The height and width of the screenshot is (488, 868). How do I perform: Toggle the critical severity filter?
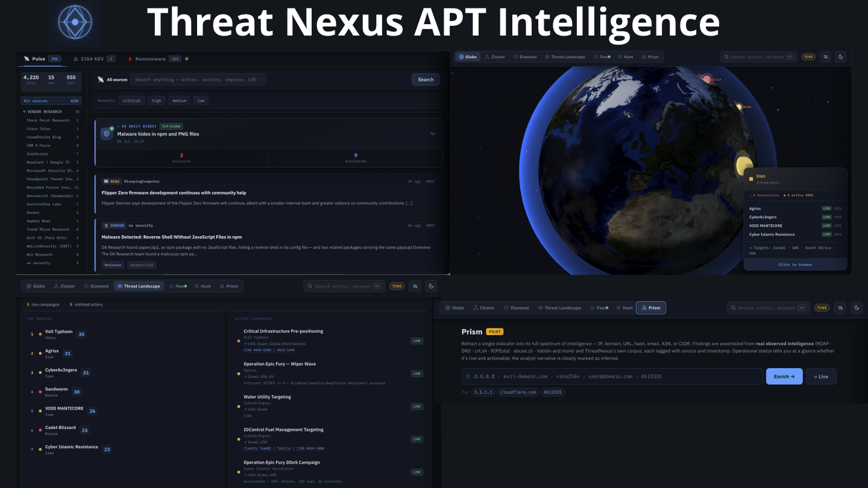pos(131,101)
